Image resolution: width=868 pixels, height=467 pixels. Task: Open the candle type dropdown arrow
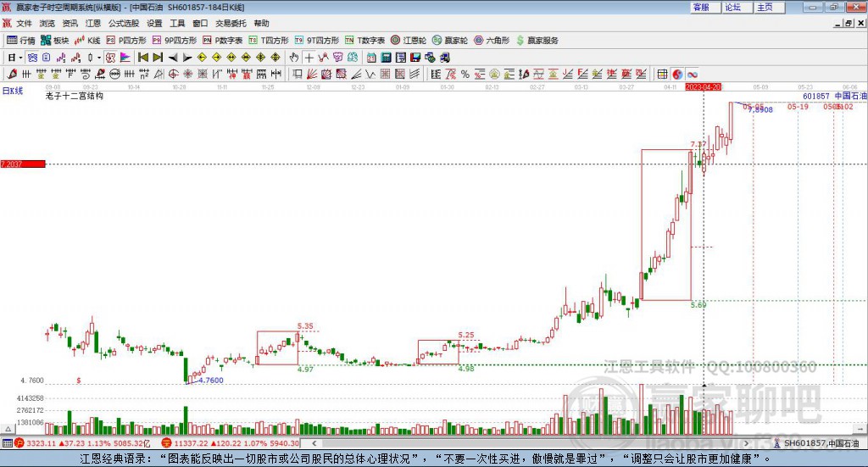click(99, 58)
